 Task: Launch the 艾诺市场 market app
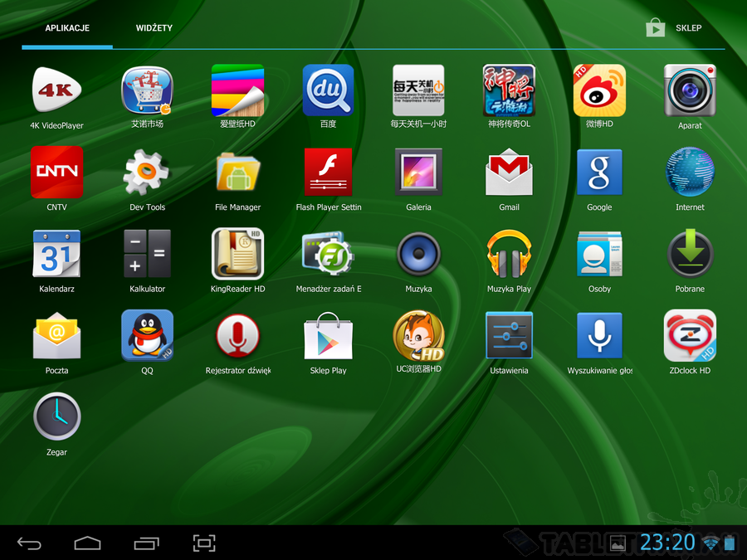point(147,90)
